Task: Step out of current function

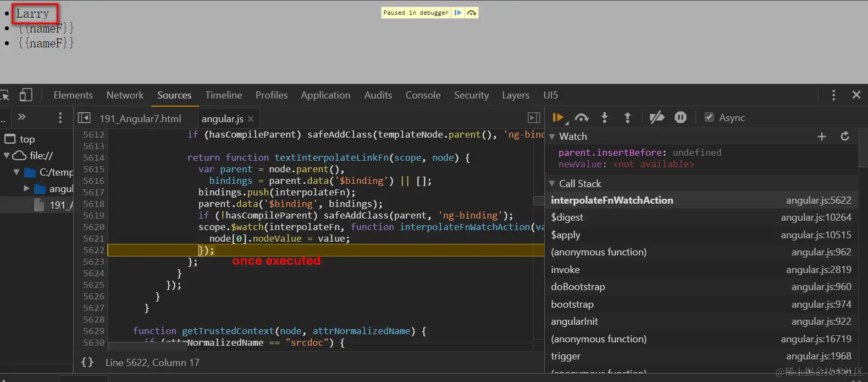Action: [x=627, y=117]
